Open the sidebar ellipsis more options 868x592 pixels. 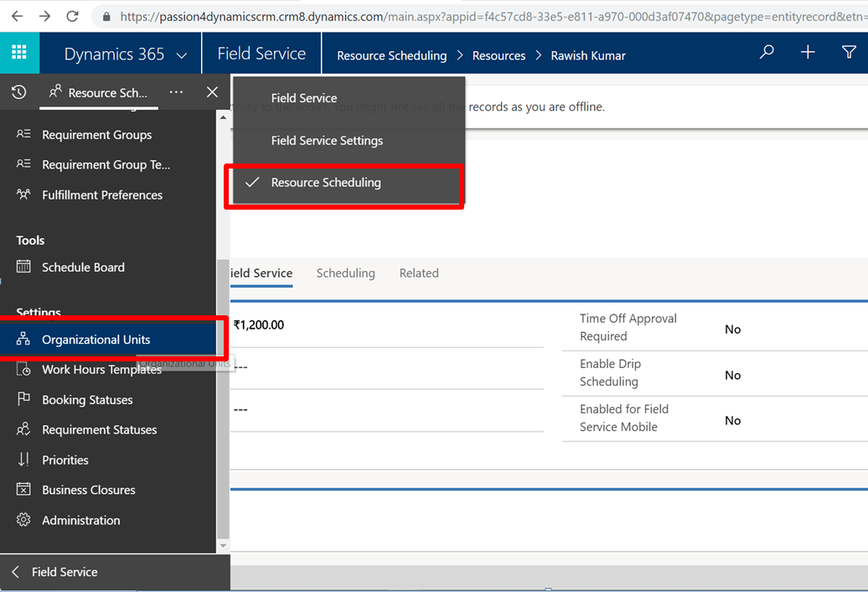[x=176, y=92]
